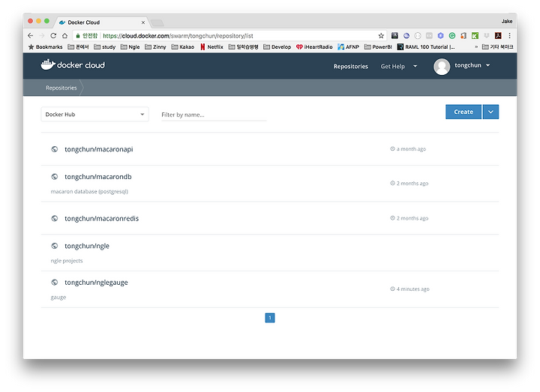Image resolution: width=540 pixels, height=392 pixels.
Task: Click '2 months ago' for macaronredis
Action: [x=412, y=218]
